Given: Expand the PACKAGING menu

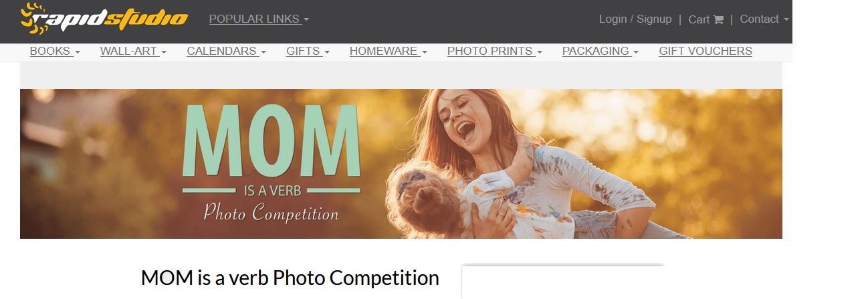Looking at the screenshot, I should click(600, 52).
